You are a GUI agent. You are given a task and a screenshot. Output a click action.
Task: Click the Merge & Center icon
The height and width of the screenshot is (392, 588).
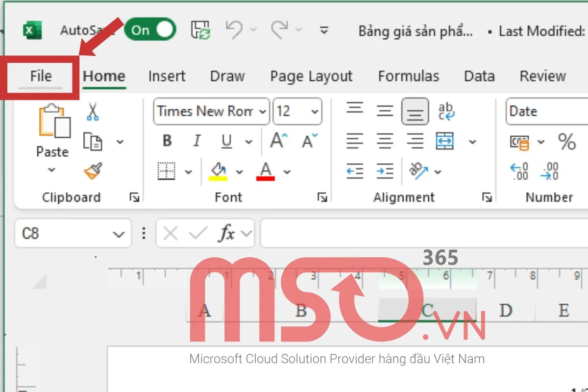pos(444,142)
